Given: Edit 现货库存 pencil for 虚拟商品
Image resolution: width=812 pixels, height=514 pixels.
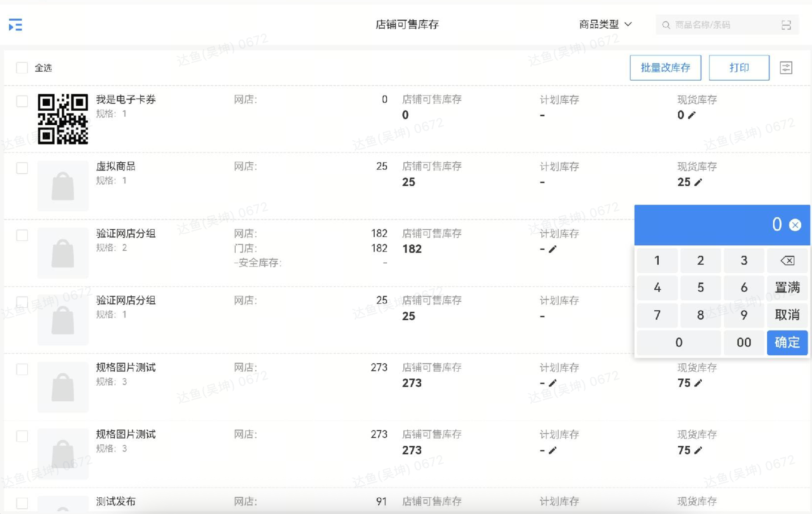Looking at the screenshot, I should 698,182.
